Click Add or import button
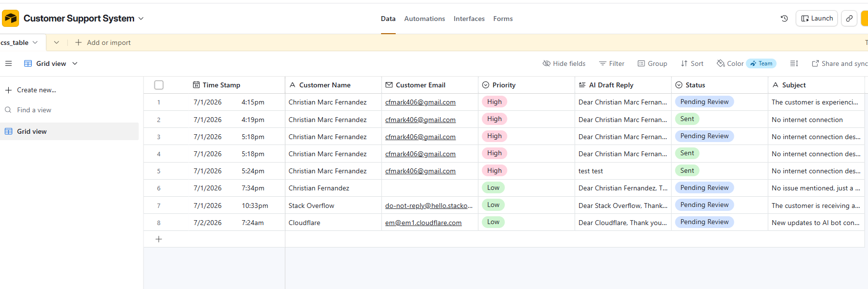The width and height of the screenshot is (868, 289). 103,42
